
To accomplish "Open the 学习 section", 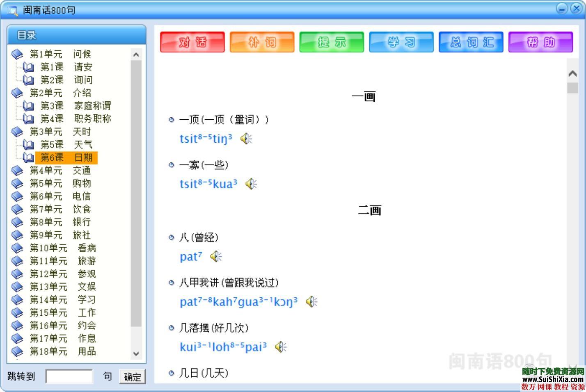I will [401, 42].
